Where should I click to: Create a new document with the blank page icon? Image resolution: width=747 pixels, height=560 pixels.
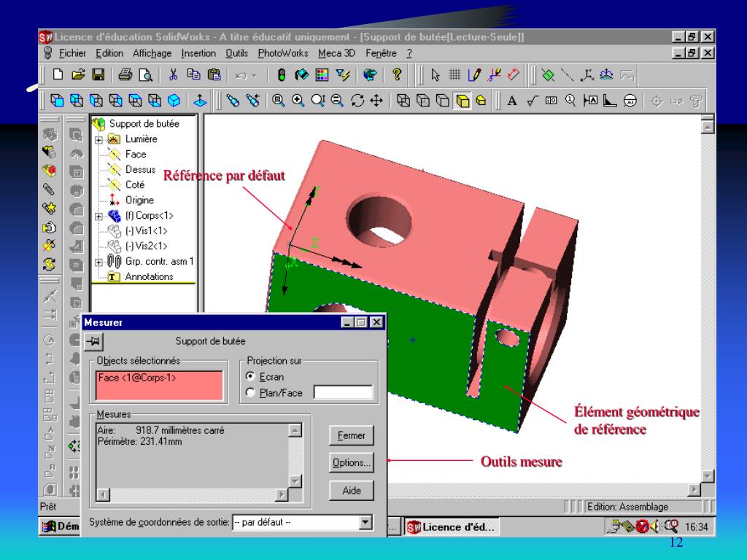coord(58,75)
